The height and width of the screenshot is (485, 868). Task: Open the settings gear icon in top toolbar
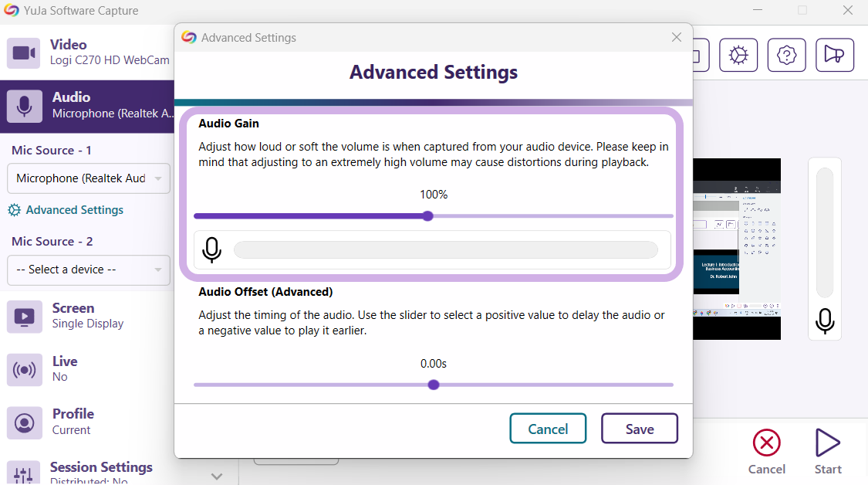point(738,55)
